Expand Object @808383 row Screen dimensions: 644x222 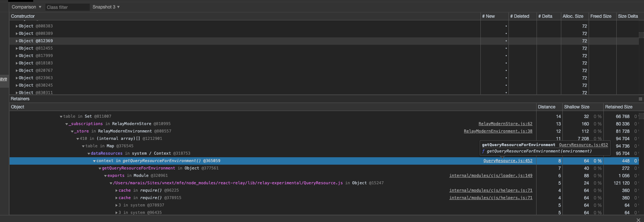[x=17, y=26]
